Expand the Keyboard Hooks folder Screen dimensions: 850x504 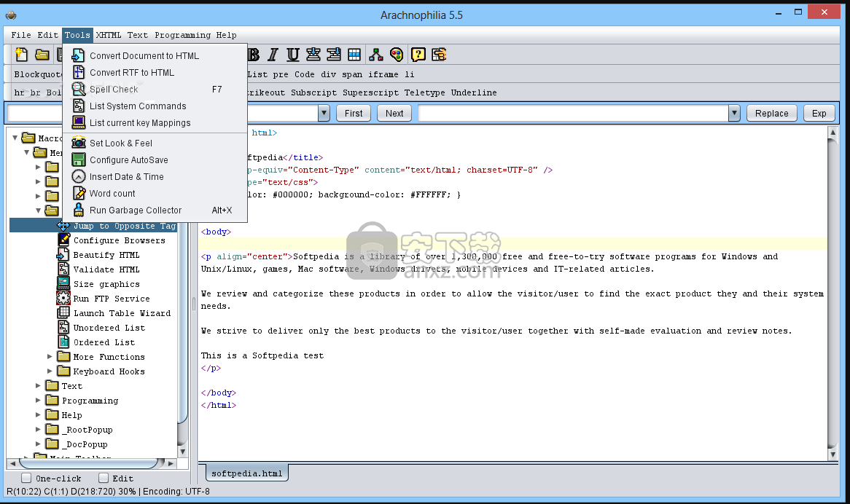(50, 371)
